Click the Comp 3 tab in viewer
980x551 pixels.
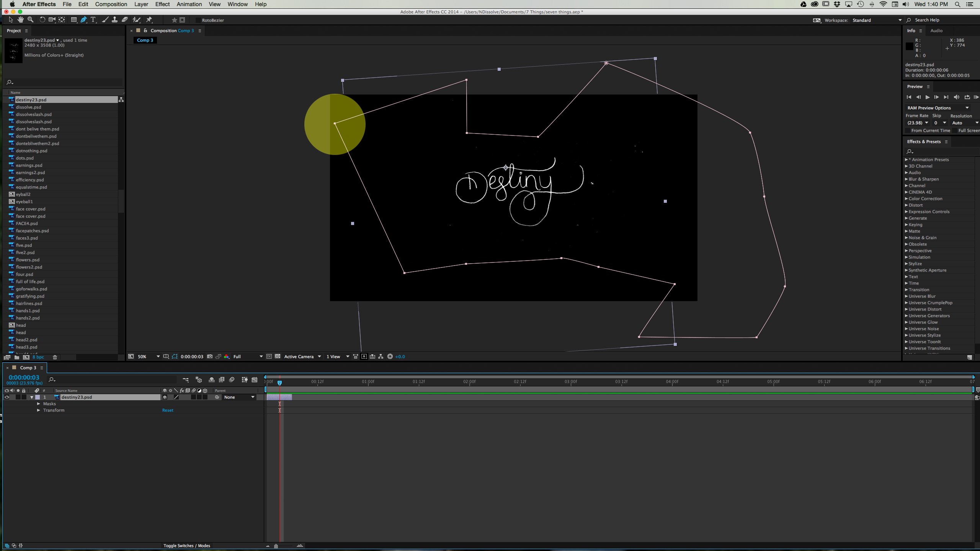pyautogui.click(x=145, y=40)
